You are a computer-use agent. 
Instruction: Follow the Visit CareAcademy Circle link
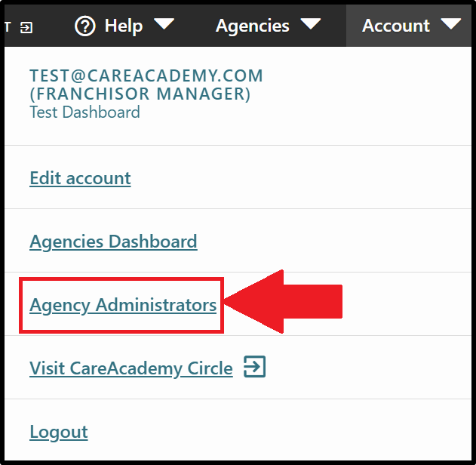[131, 369]
